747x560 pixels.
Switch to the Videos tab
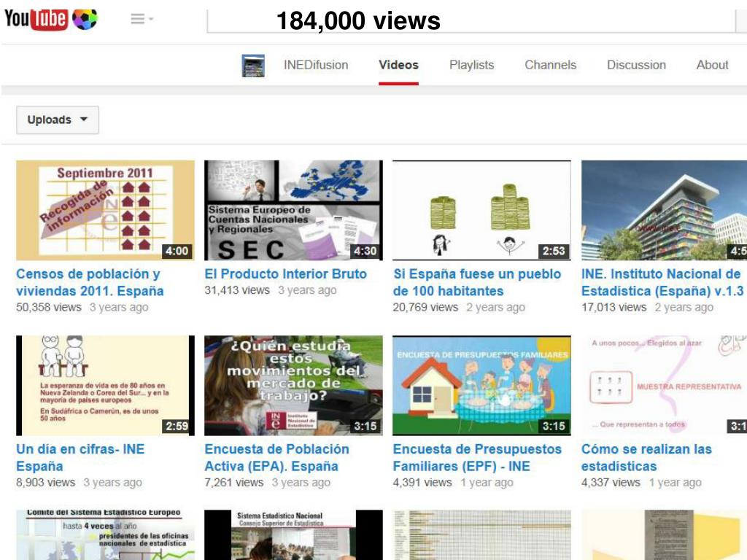click(399, 65)
